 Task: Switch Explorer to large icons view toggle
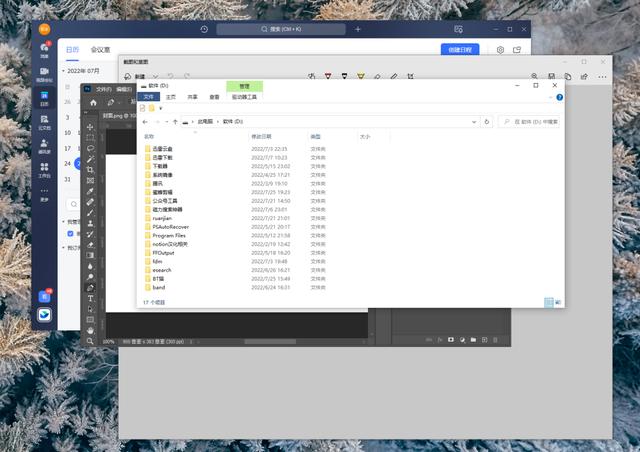coord(558,302)
